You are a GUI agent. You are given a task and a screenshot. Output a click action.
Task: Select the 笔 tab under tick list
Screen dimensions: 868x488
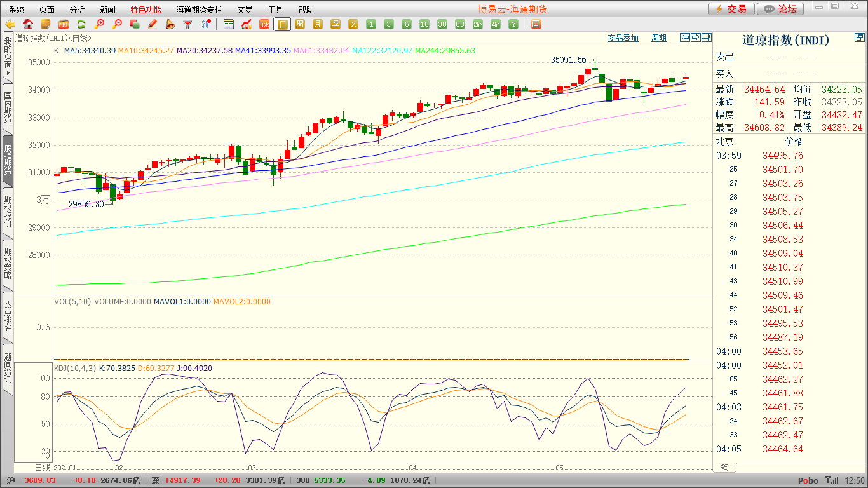click(724, 468)
